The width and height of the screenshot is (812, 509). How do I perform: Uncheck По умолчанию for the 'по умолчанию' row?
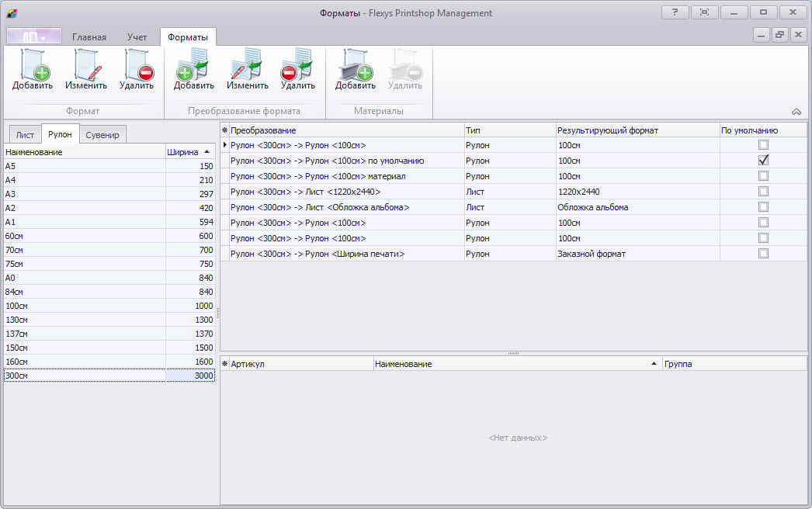pyautogui.click(x=763, y=161)
